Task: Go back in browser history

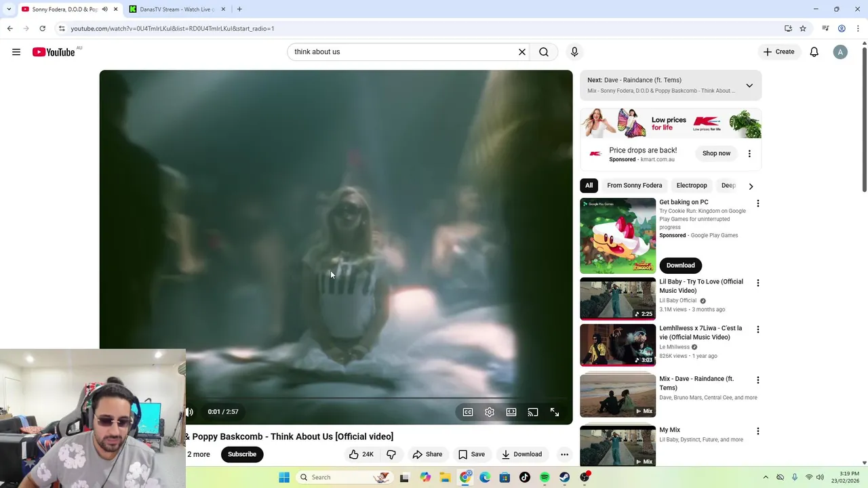Action: [x=9, y=28]
